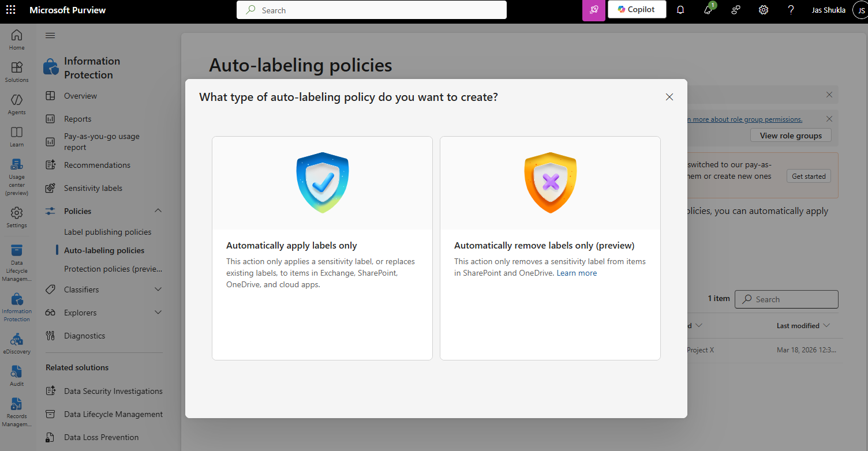Open eDiscovery in the left rail
The height and width of the screenshot is (451, 868).
pyautogui.click(x=17, y=344)
